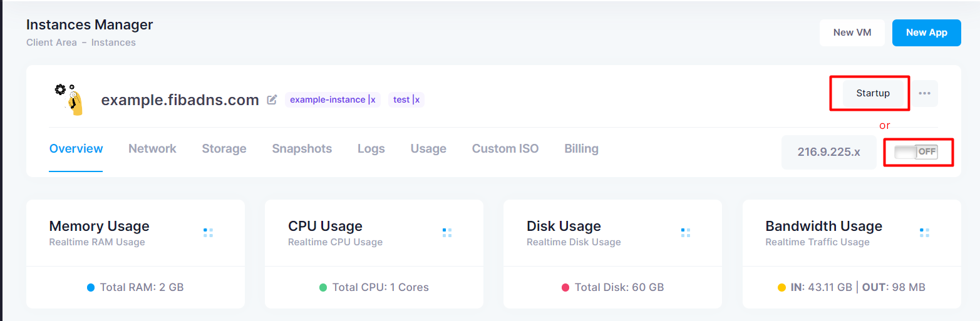Open Bandwidth Usage card options icon

point(924,233)
